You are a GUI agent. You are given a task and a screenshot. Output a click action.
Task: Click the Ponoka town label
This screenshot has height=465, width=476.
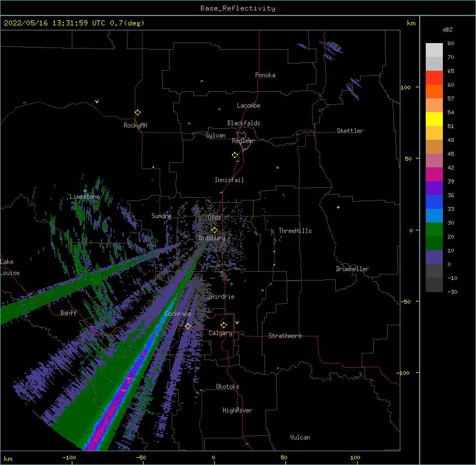pos(265,75)
